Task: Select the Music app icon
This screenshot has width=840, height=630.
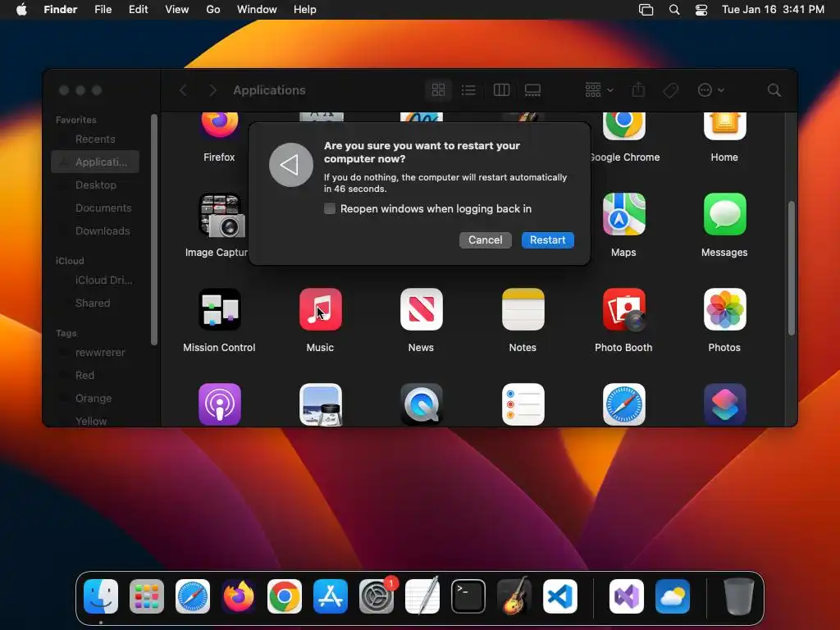Action: [x=321, y=309]
